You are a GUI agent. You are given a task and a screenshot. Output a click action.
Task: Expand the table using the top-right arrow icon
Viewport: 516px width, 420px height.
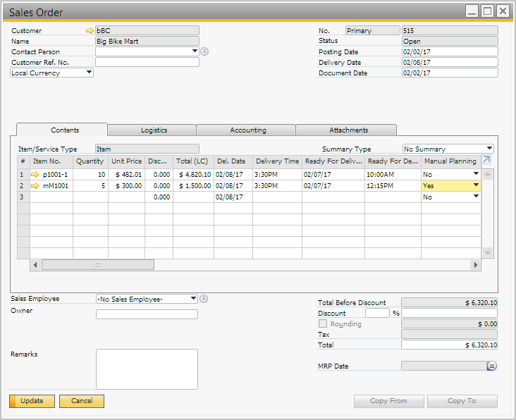pos(486,161)
